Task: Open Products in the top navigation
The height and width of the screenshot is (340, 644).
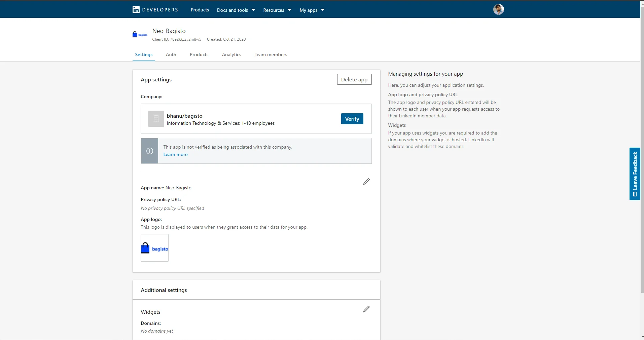Action: [200, 10]
